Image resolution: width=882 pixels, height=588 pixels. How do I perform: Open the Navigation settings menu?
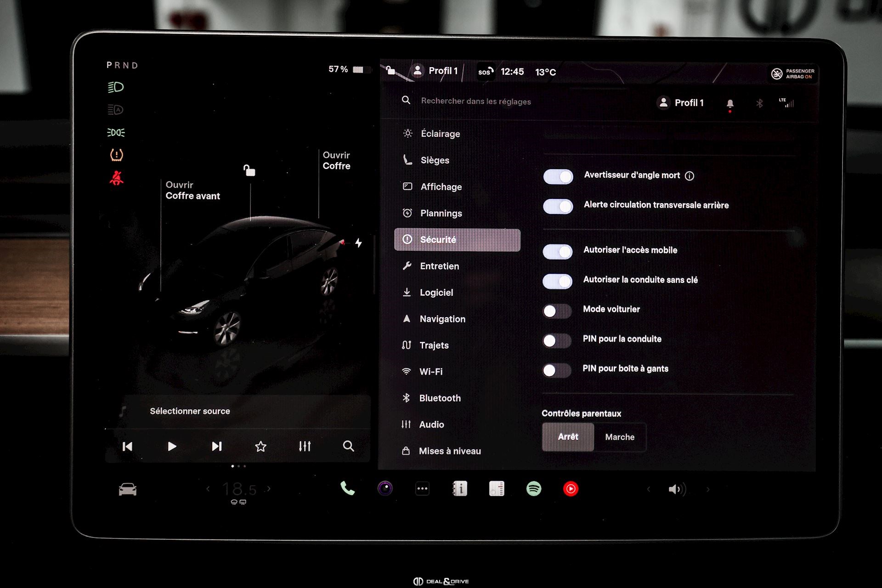pos(442,319)
